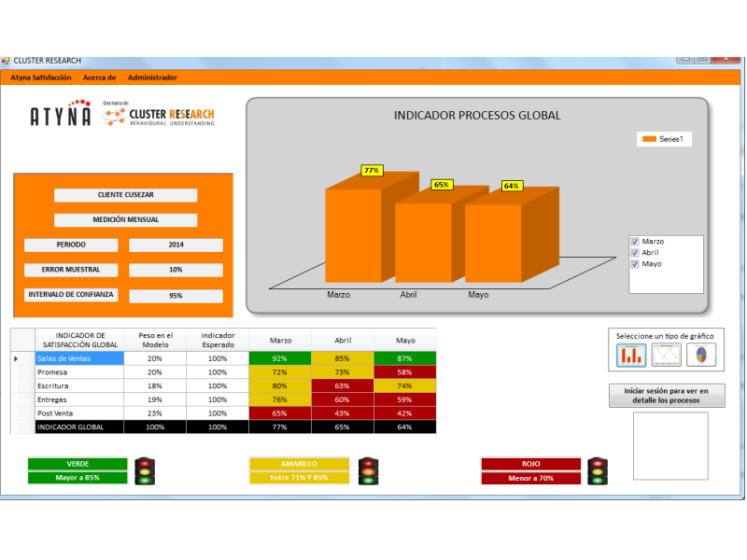The image size is (747, 560).
Task: Open the Acerca de menu
Action: coord(99,77)
